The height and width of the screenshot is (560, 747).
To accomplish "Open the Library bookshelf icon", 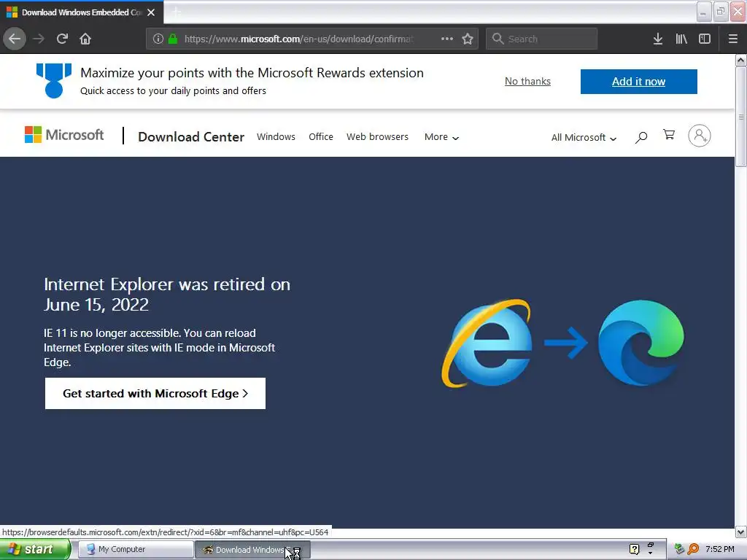I will coord(681,39).
